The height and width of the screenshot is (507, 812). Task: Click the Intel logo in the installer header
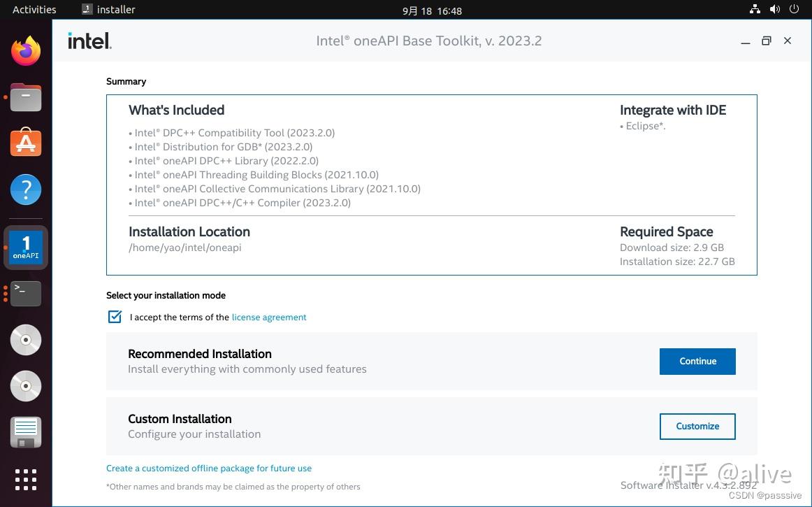tap(89, 41)
